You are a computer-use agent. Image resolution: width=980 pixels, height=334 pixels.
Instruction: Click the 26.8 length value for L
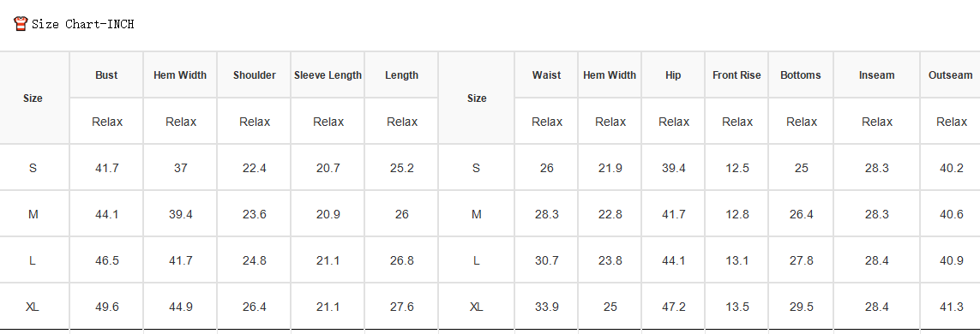point(402,260)
